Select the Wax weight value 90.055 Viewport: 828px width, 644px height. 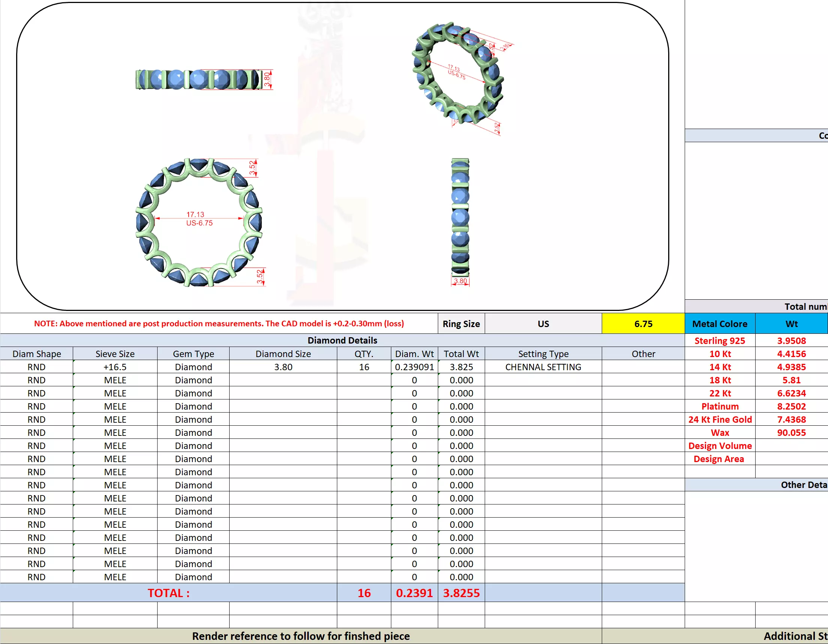(791, 432)
